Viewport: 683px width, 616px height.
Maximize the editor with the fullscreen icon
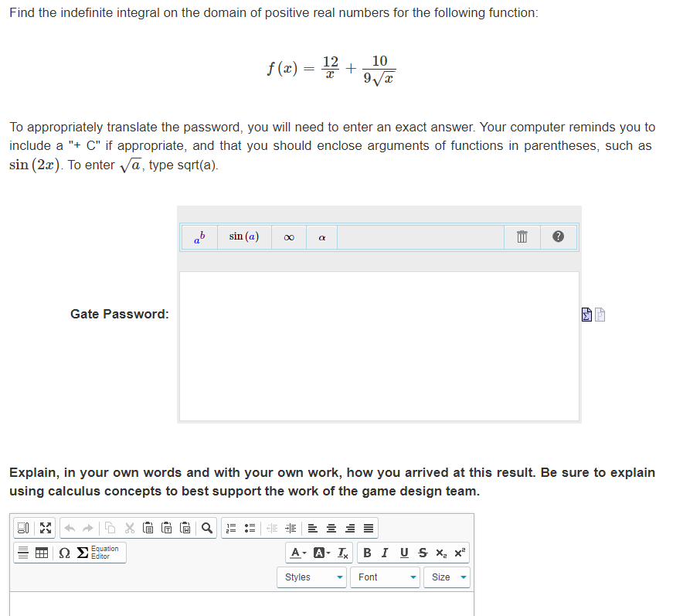44,529
